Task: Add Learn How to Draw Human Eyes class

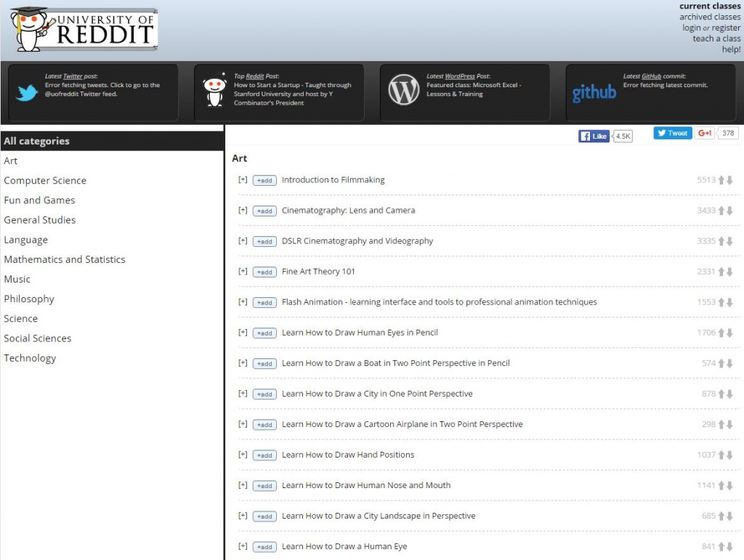Action: [264, 333]
